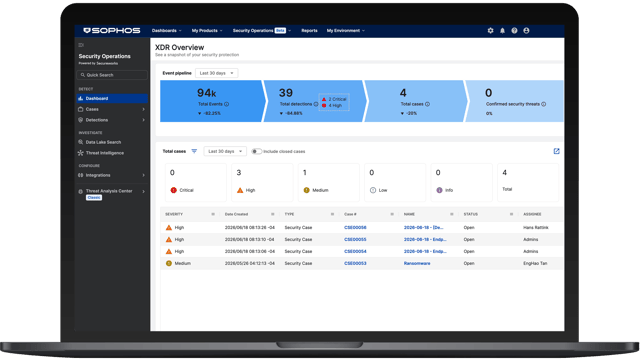Open the Ransomware case name link
Viewport: 640px width, 360px height.
pyautogui.click(x=417, y=263)
